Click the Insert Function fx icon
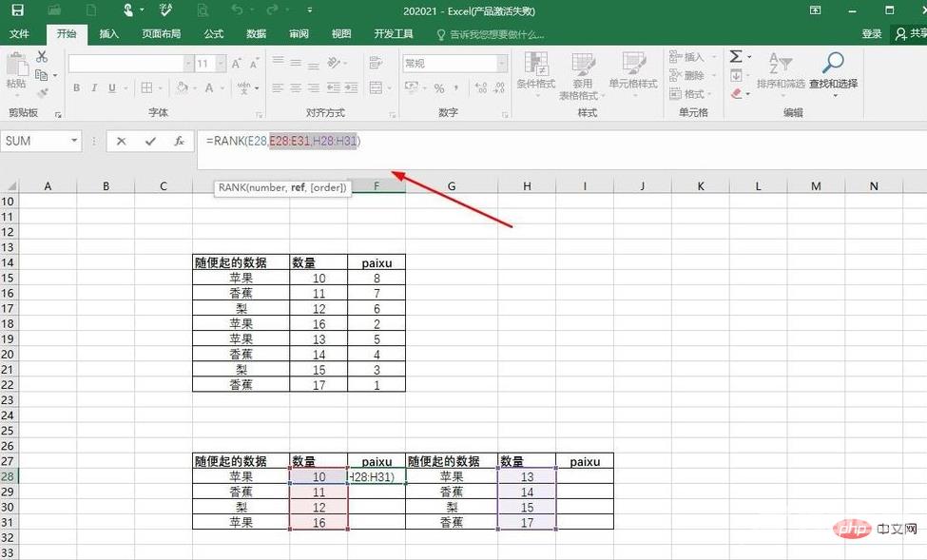This screenshot has width=927, height=560. tap(179, 141)
